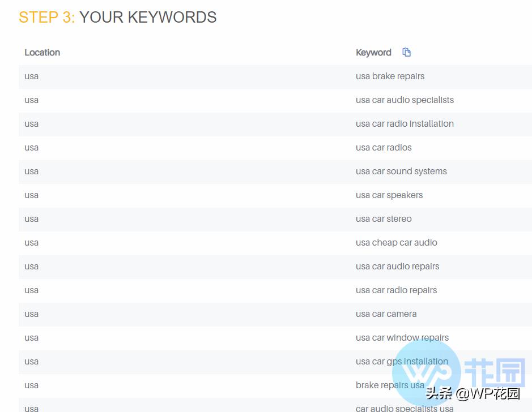The image size is (532, 412).
Task: Select the 'usa car gps installation' keyword
Action: click(402, 362)
